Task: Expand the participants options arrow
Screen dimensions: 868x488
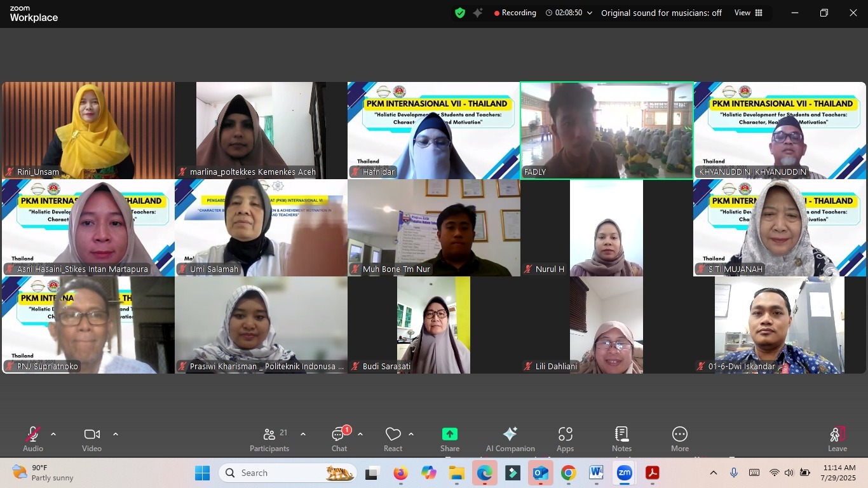Action: [x=303, y=434]
